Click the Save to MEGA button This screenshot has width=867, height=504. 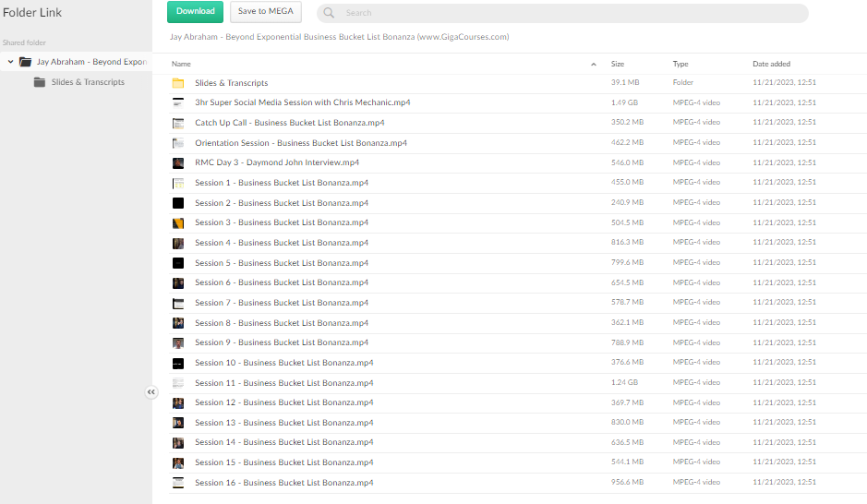[x=265, y=12]
